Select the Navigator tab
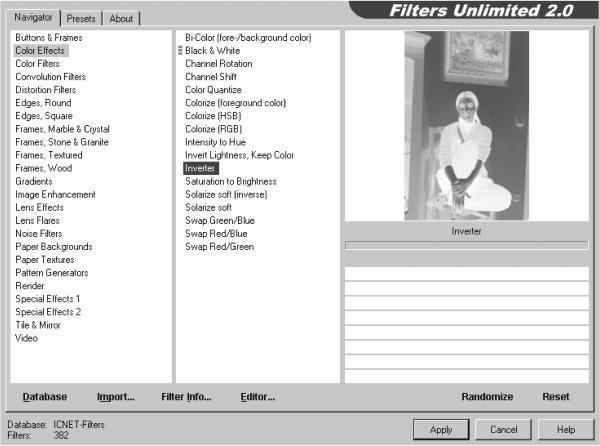Image resolution: width=600 pixels, height=446 pixels. coord(33,17)
